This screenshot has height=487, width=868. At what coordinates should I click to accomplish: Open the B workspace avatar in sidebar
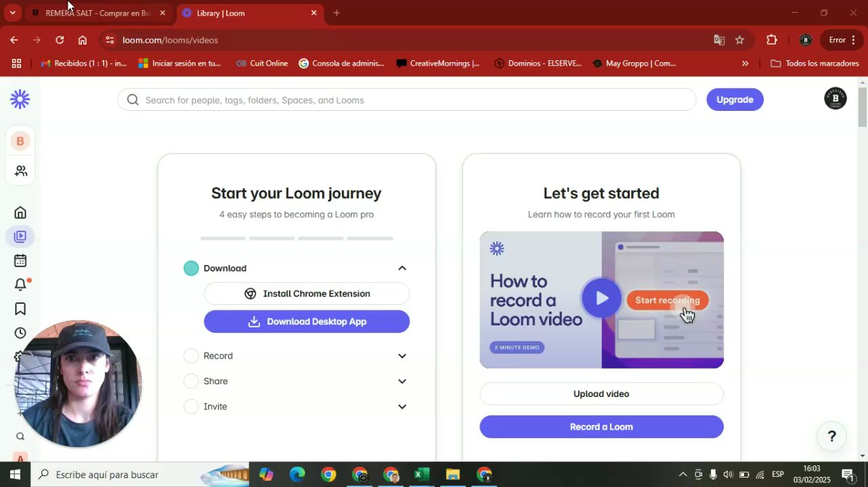[20, 141]
